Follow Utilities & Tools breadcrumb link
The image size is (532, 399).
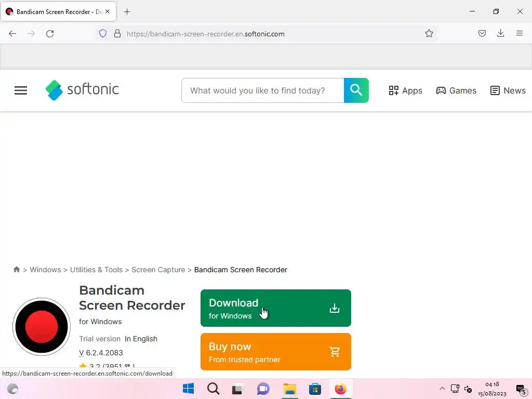[96, 270]
